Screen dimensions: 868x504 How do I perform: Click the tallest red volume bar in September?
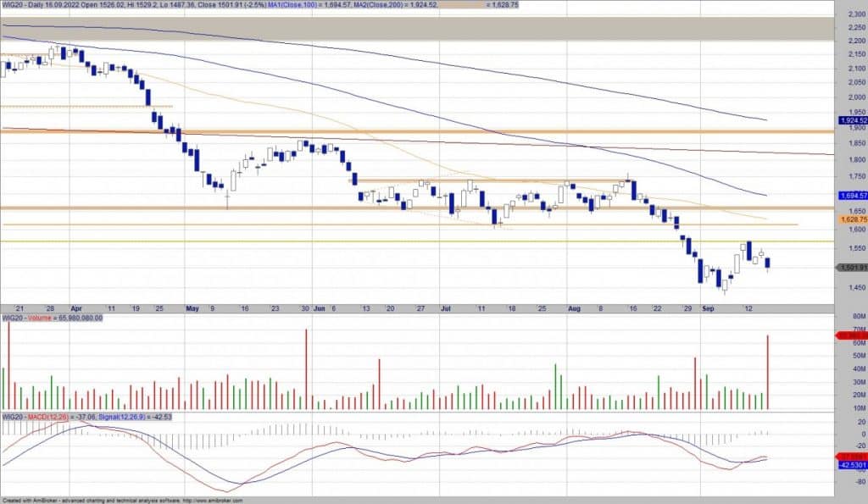(768, 373)
